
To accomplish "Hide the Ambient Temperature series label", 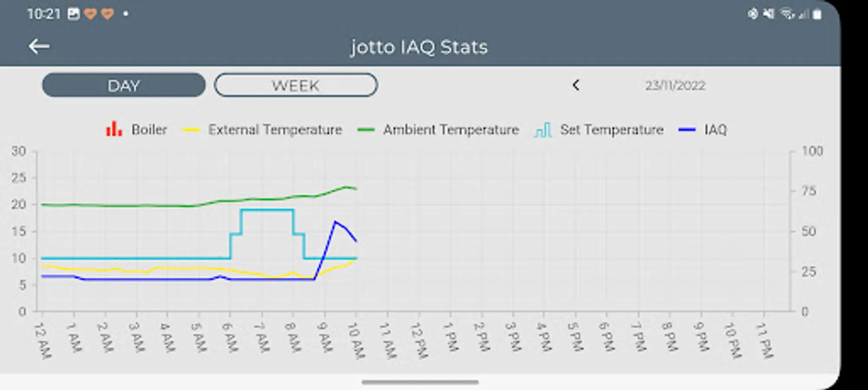I will tap(451, 130).
